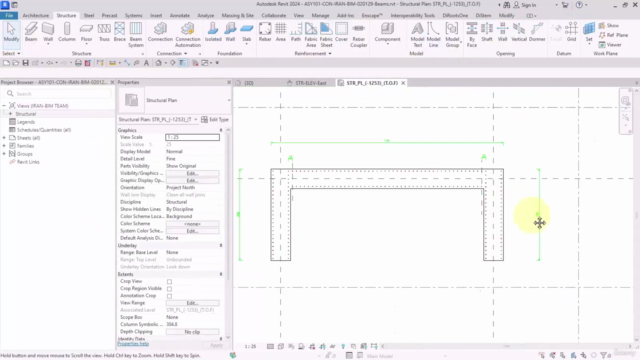Select the Connection tool

[160, 32]
